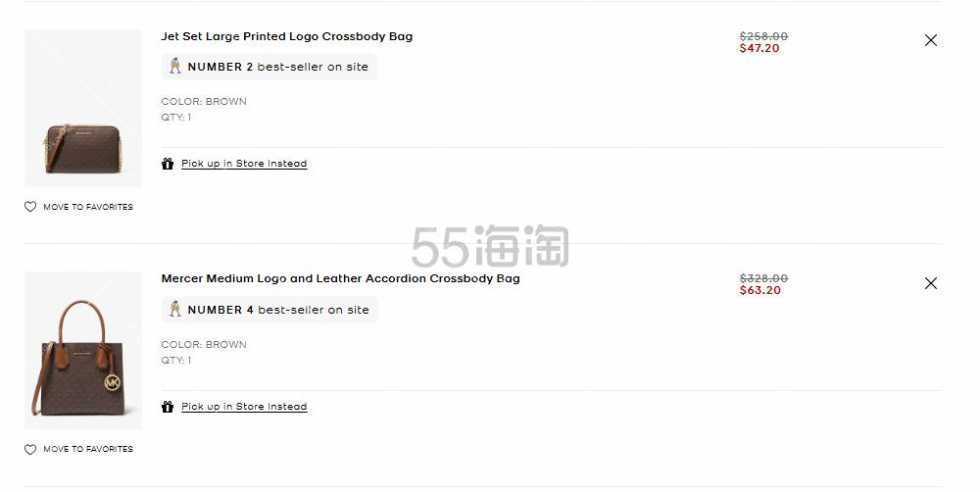
Task: Click gift icon beside second Pick up link
Action: tap(168, 407)
